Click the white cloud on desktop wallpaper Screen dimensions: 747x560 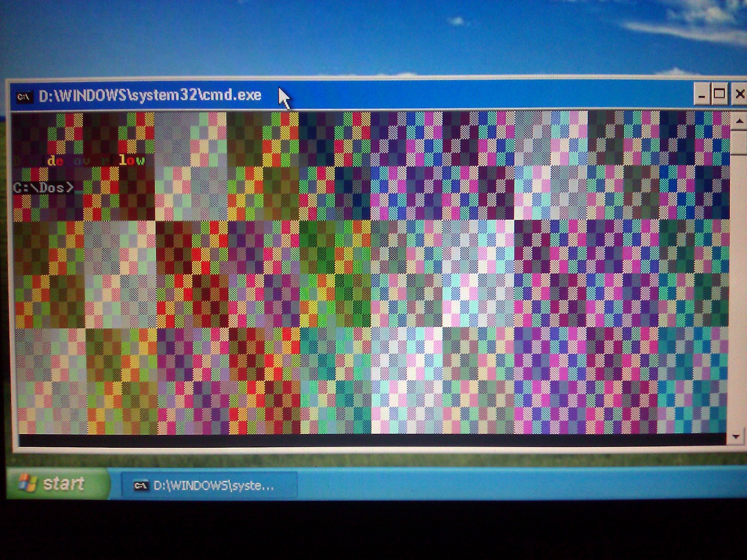coord(687,23)
